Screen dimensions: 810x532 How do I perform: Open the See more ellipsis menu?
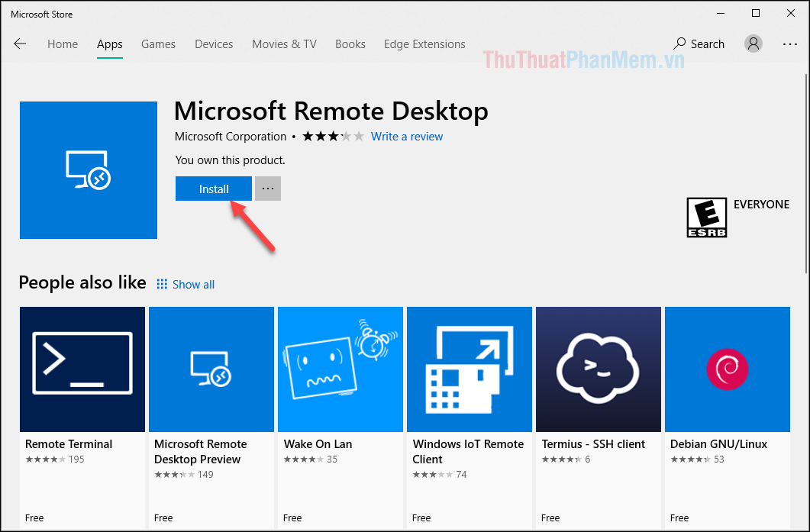789,44
